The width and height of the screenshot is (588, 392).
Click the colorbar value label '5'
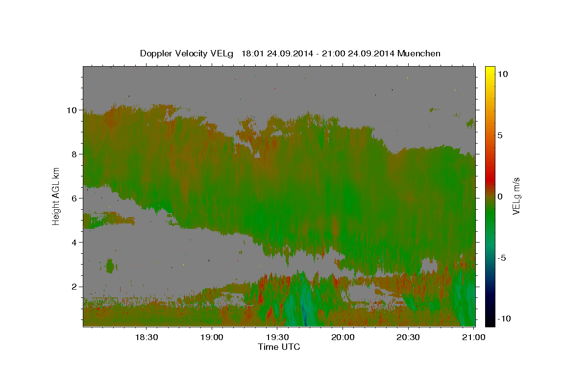(x=500, y=135)
